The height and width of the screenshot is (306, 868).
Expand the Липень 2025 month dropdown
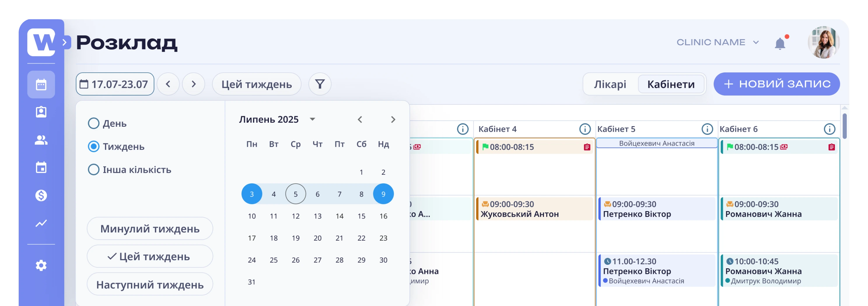[312, 119]
